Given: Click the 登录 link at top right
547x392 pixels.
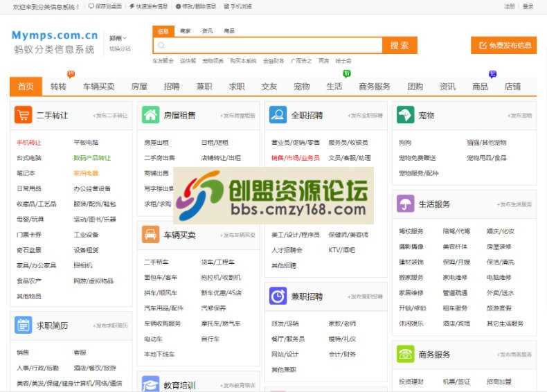Looking at the screenshot, I should [x=528, y=6].
